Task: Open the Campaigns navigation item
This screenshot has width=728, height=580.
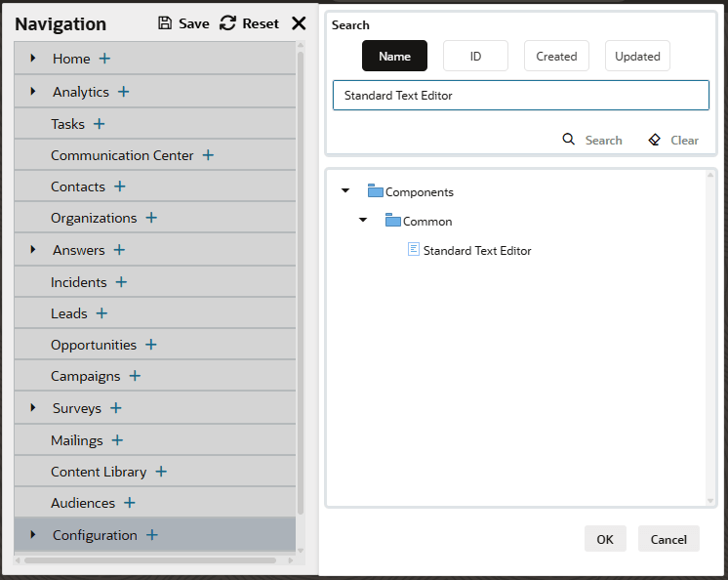Action: [x=86, y=377]
